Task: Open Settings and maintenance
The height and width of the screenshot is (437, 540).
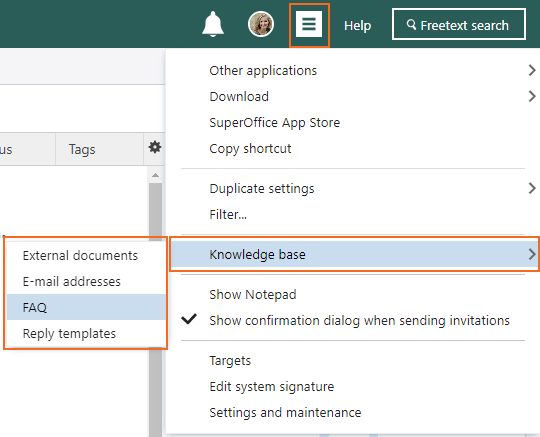Action: [x=285, y=413]
